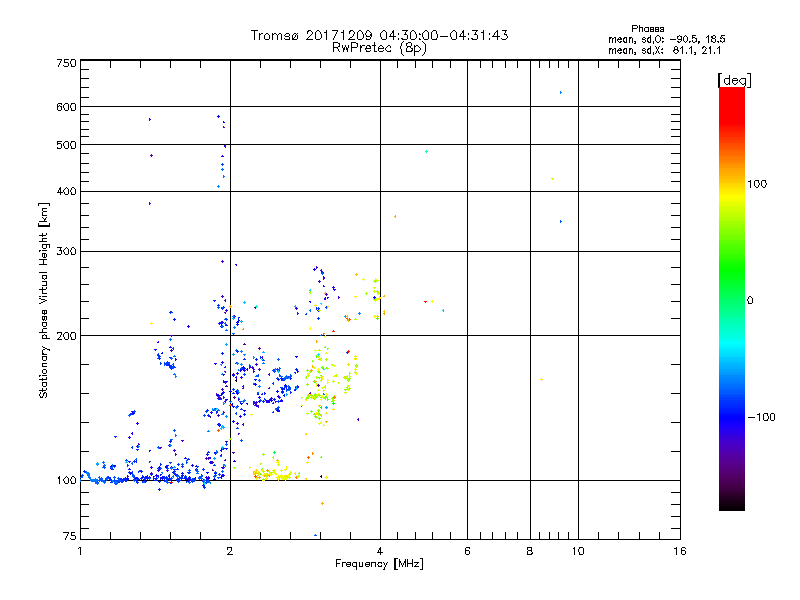Viewport: 800px width, 600px height.
Task: Click the plot title 'Tromsø 20171209 04:30:00-04:31:43'
Action: click(x=379, y=35)
